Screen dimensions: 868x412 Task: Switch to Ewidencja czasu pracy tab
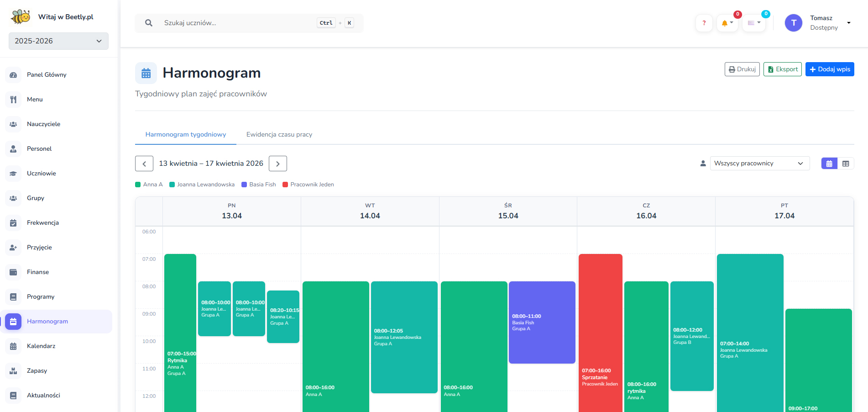coord(279,134)
